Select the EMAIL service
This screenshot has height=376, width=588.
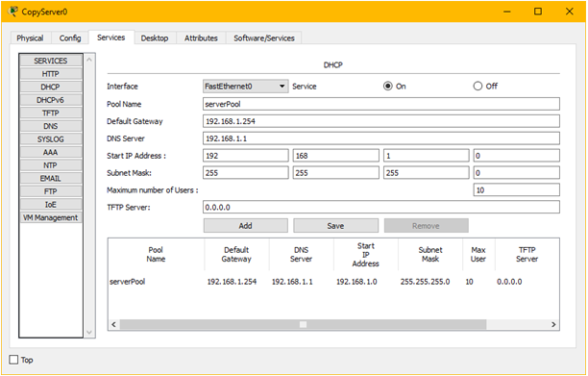pos(51,178)
